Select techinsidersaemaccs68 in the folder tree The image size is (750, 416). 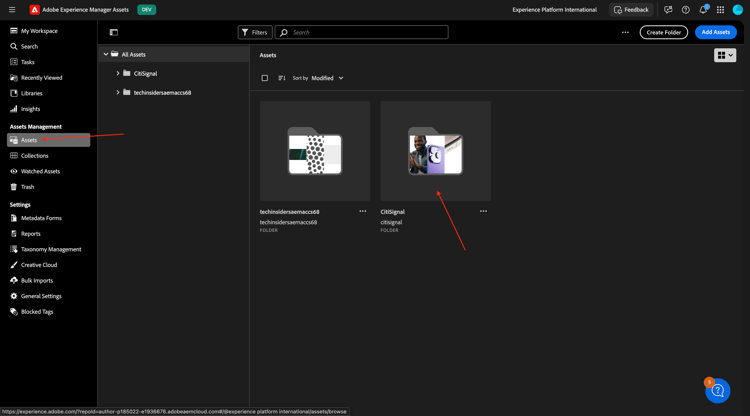click(x=162, y=93)
